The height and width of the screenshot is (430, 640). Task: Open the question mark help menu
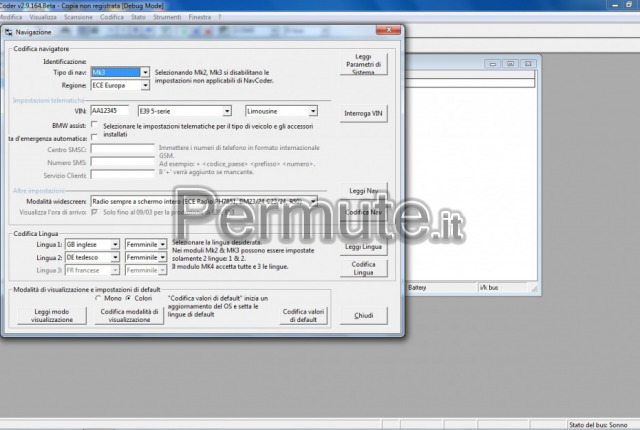click(220, 17)
